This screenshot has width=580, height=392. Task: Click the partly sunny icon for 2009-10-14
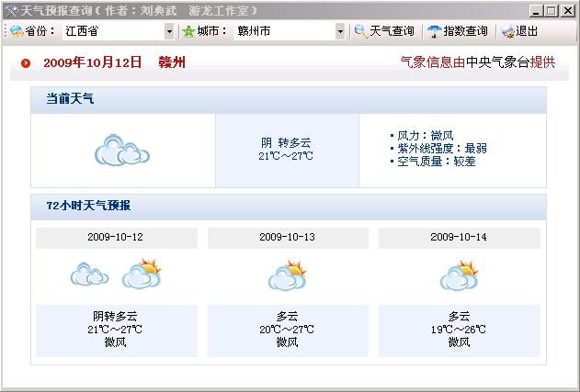tap(459, 275)
